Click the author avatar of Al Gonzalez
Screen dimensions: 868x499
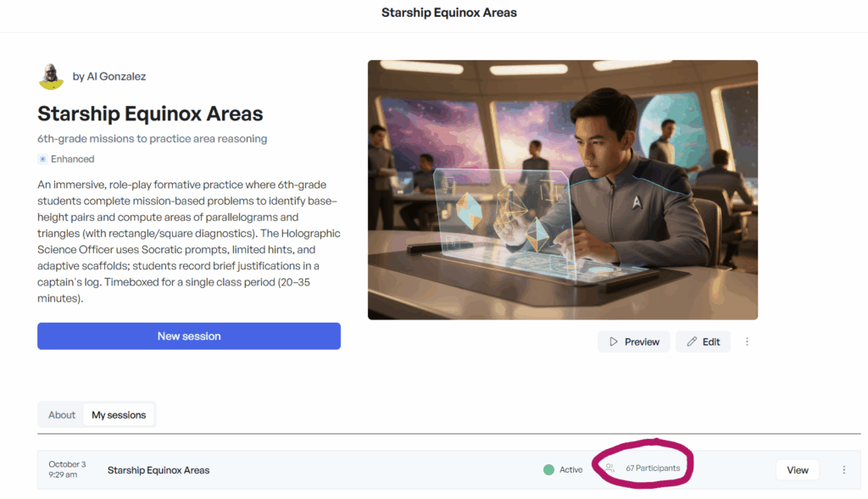(x=52, y=76)
